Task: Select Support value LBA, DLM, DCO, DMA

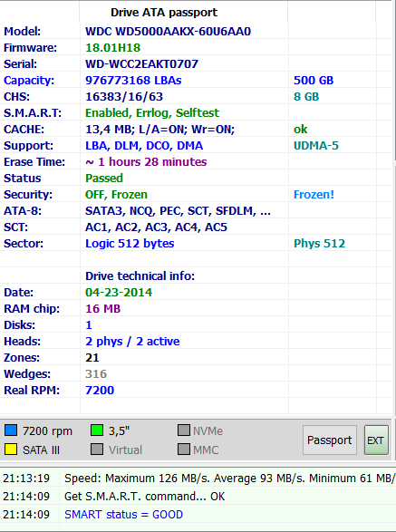Action: click(x=144, y=146)
